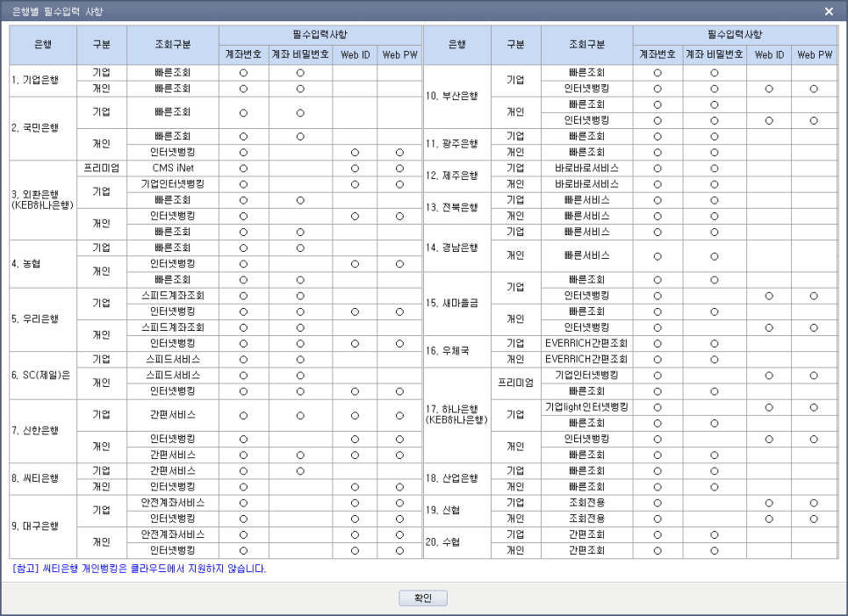The width and height of the screenshot is (848, 616).
Task: Click 인터넷뱅킹 in 씨티은행 개인 row
Action: 173,487
